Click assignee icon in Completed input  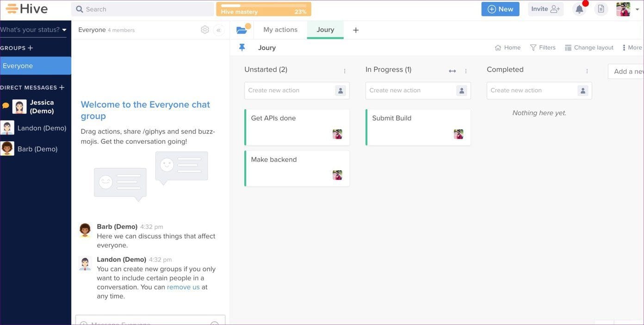[583, 91]
